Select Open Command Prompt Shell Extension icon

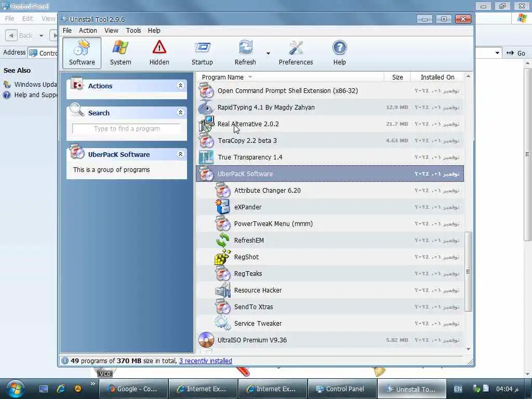(x=206, y=90)
